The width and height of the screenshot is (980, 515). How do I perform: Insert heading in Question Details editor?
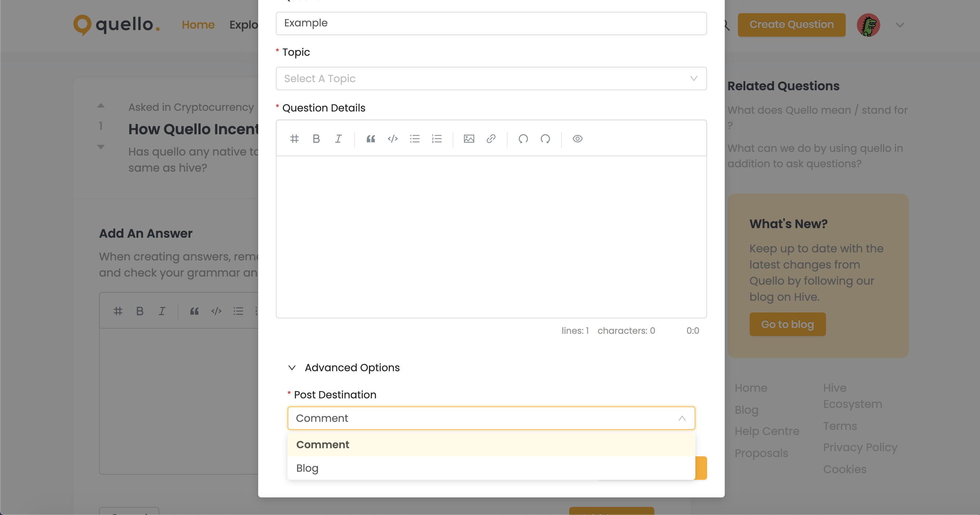pos(294,139)
